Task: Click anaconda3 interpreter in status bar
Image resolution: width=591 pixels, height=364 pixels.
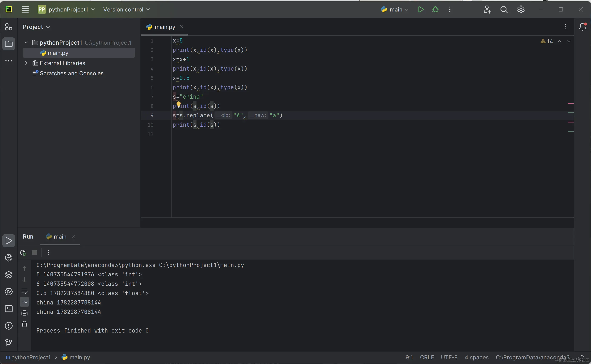Action: tap(532, 357)
